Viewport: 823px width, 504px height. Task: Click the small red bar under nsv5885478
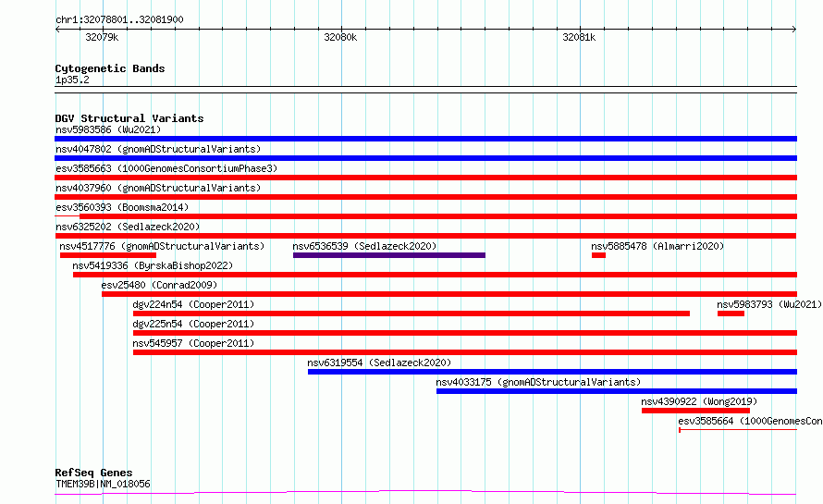click(598, 255)
